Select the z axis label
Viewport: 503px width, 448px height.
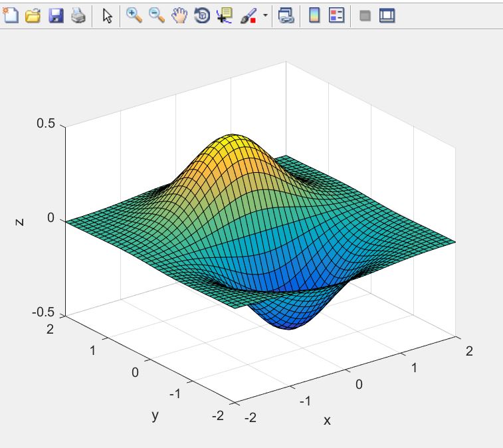pos(19,222)
